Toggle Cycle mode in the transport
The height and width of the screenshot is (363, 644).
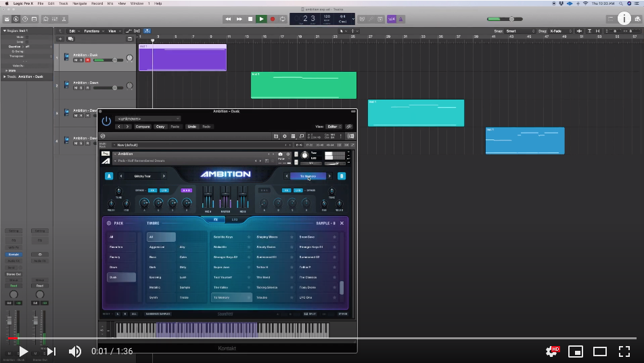pyautogui.click(x=283, y=19)
